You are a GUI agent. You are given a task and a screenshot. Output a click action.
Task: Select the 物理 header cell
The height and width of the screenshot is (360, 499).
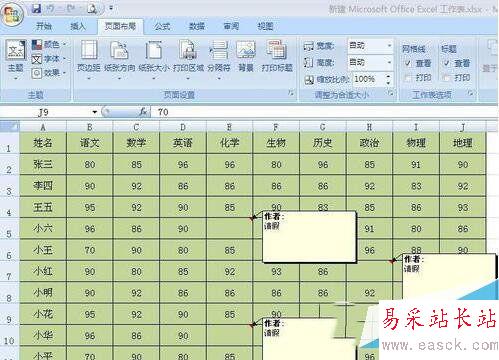point(416,143)
